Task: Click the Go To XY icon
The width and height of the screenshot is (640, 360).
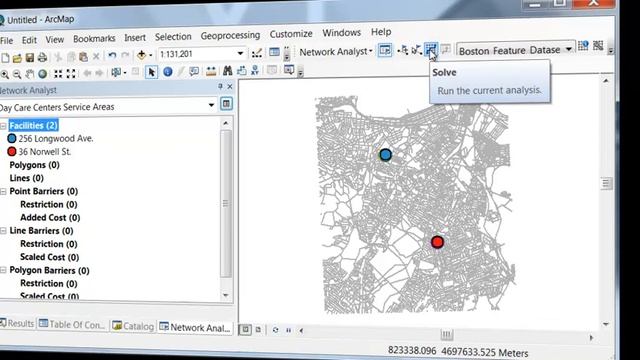Action: pyautogui.click(x=255, y=70)
